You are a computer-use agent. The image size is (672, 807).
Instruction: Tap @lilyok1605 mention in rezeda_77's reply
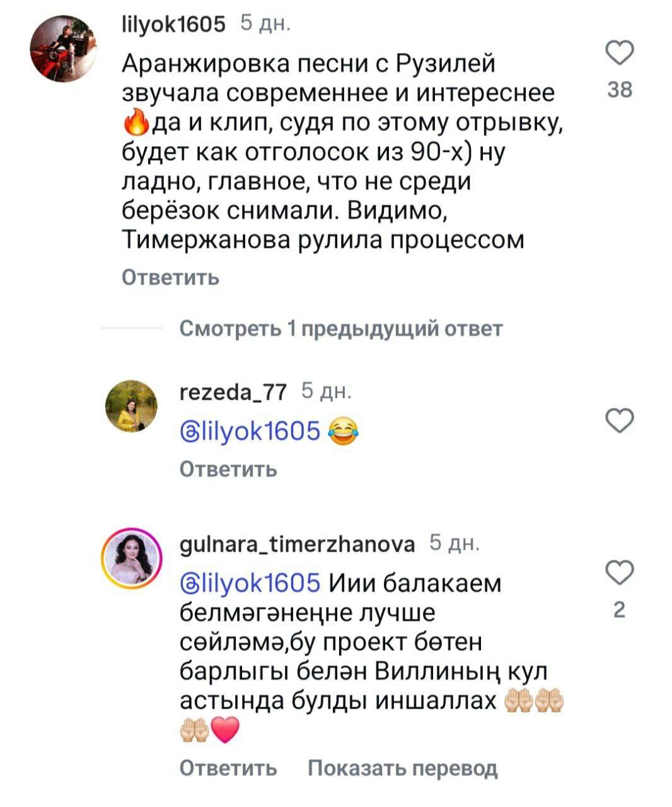click(x=250, y=432)
